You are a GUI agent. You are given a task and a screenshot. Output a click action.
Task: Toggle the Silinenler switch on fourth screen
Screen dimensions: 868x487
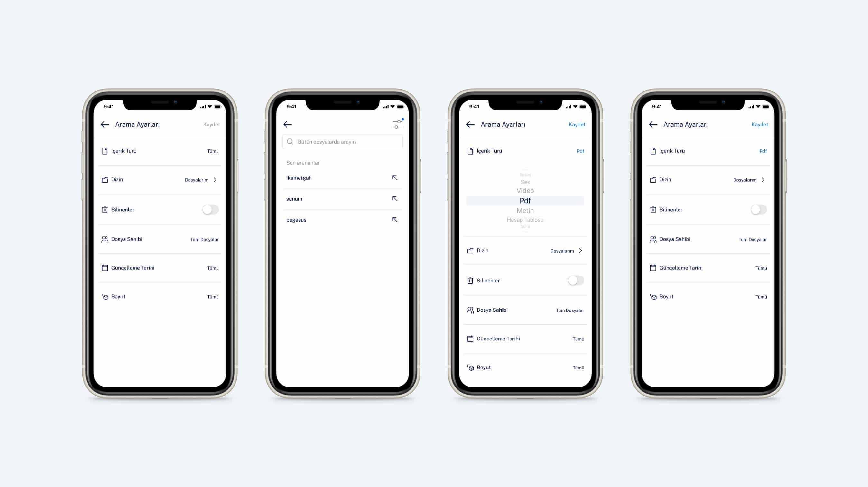(x=758, y=209)
